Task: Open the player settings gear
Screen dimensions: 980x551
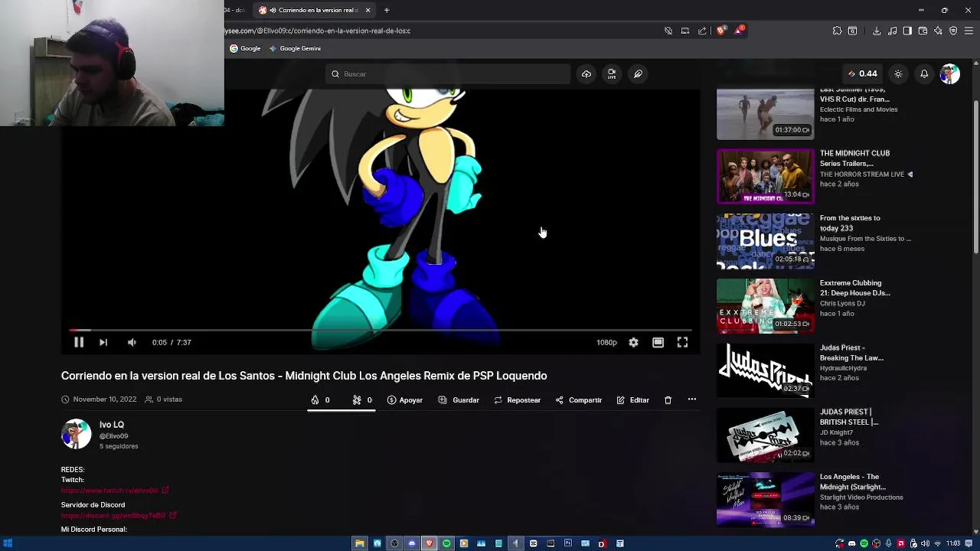Action: pyautogui.click(x=633, y=342)
